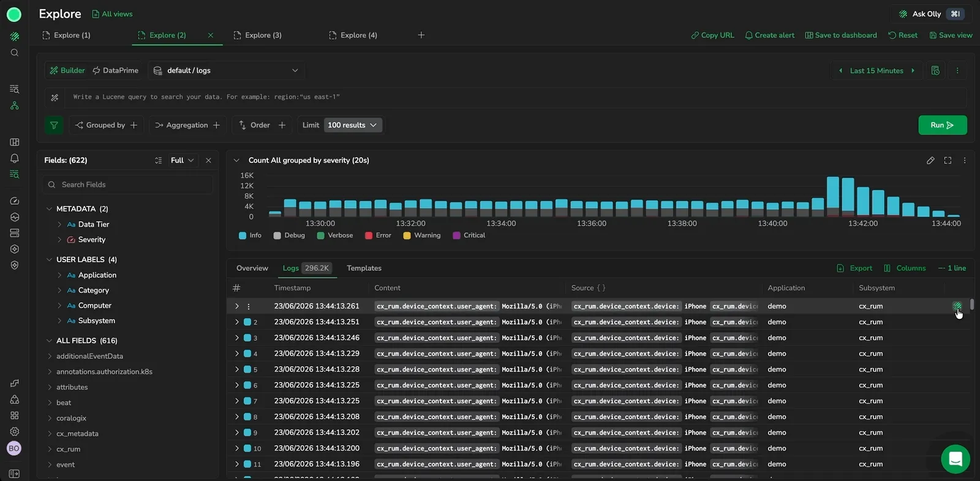The image size is (980, 481).
Task: Collapse the ALL FIELDS section
Action: (x=49, y=341)
